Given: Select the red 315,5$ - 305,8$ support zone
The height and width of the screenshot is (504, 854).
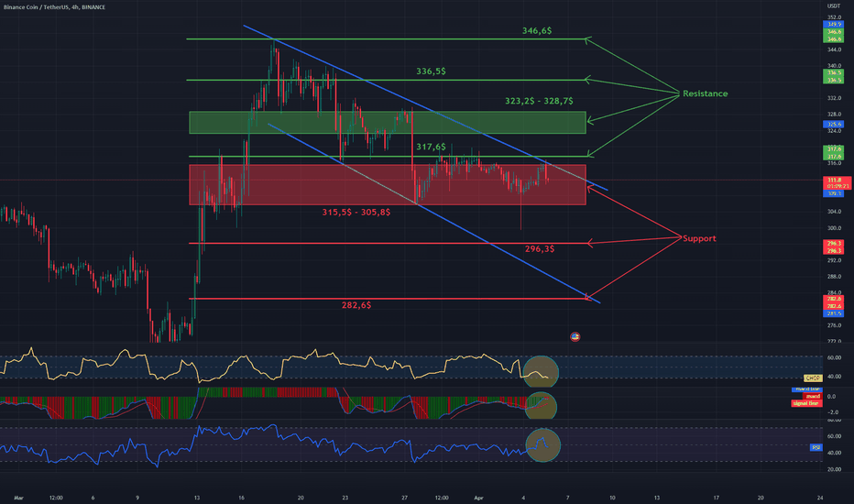Looking at the screenshot, I should coord(388,185).
